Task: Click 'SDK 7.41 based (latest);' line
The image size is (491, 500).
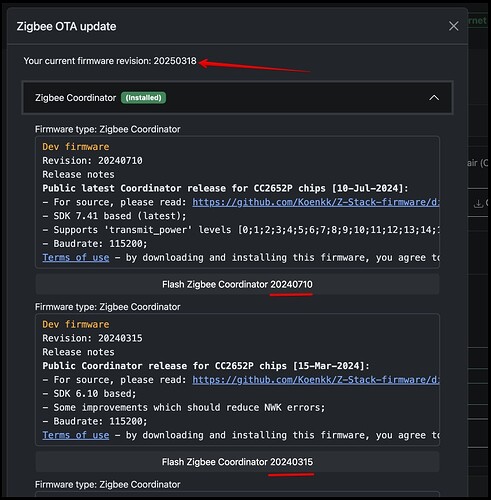Action: click(114, 216)
